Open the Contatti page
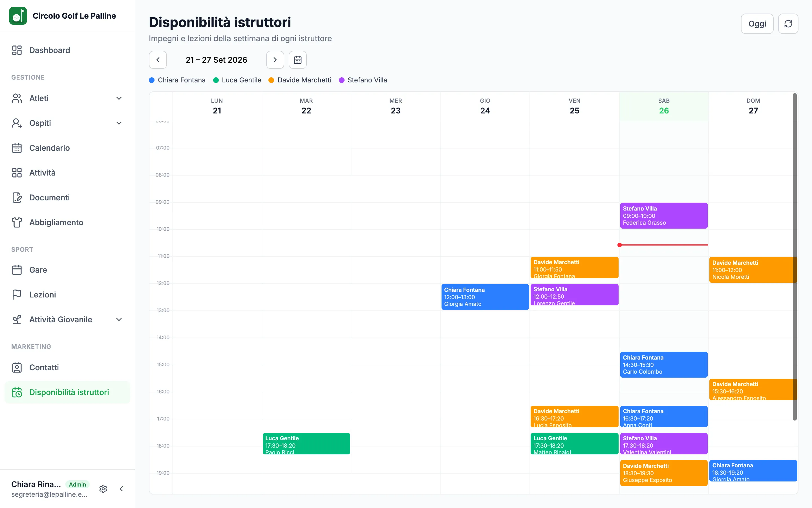The width and height of the screenshot is (812, 508). coord(67,367)
